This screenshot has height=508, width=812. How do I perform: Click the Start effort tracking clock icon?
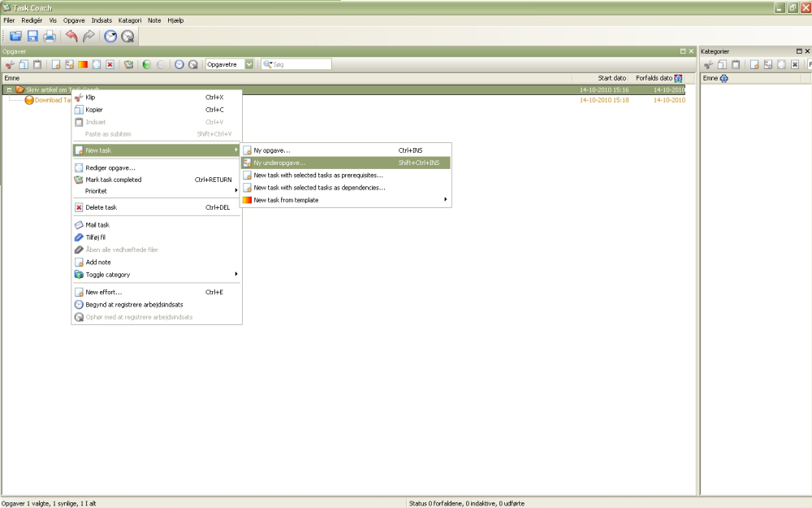tap(110, 37)
